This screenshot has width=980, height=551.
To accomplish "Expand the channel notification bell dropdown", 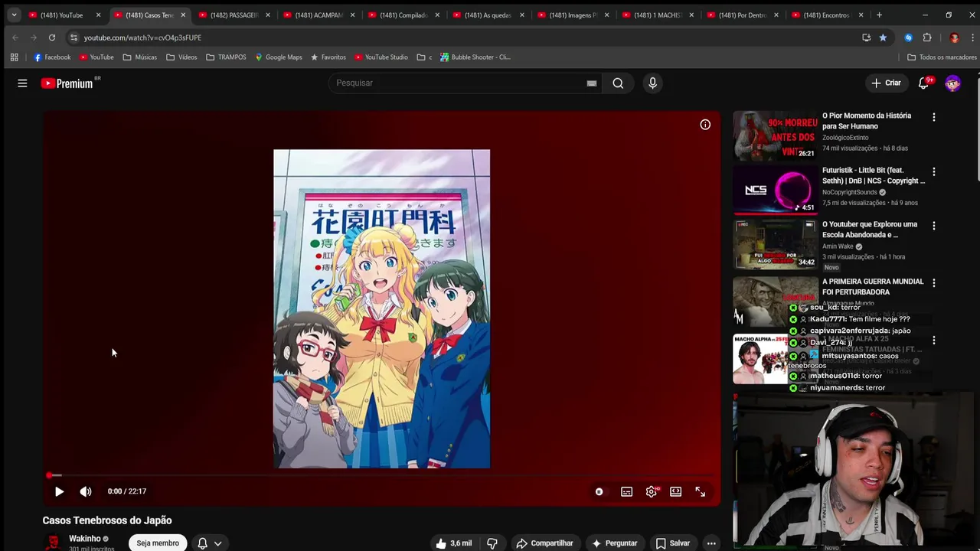I will (210, 543).
